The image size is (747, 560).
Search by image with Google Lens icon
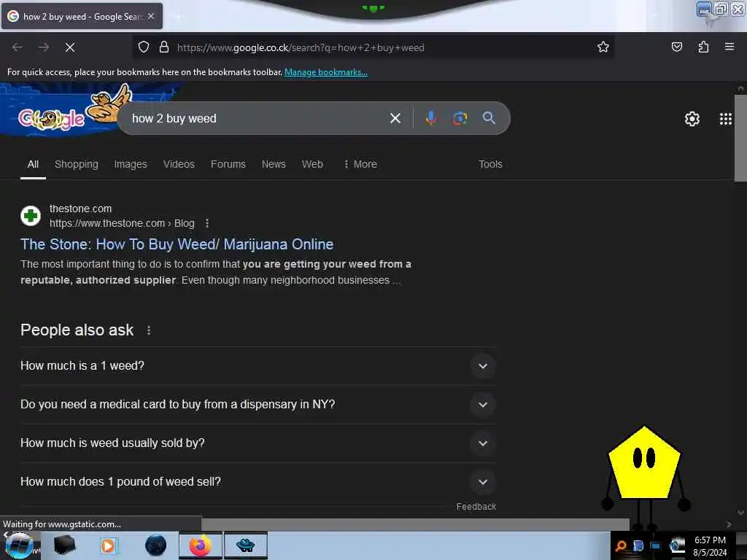pos(460,118)
